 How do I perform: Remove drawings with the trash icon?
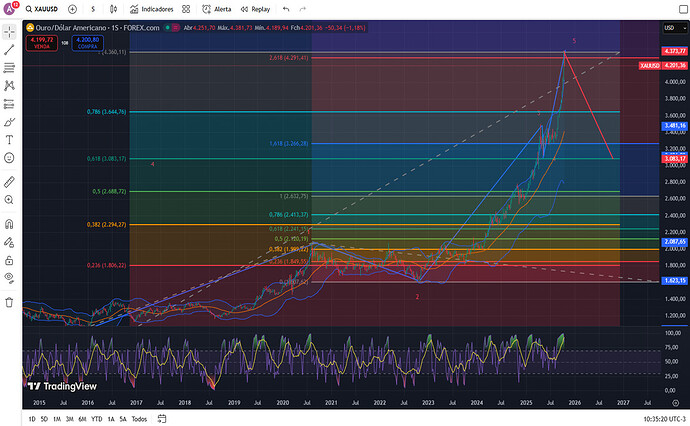tap(9, 302)
